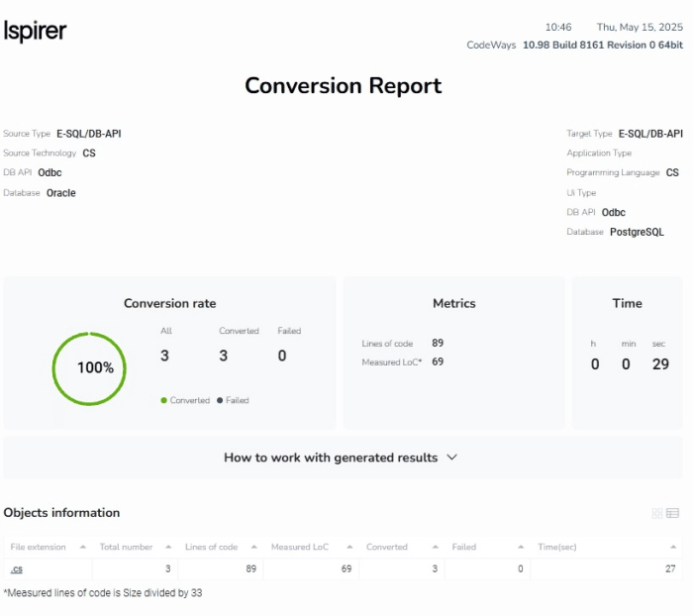The width and height of the screenshot is (693, 616).
Task: Click the 100% conversion rate donut chart
Action: (89, 367)
